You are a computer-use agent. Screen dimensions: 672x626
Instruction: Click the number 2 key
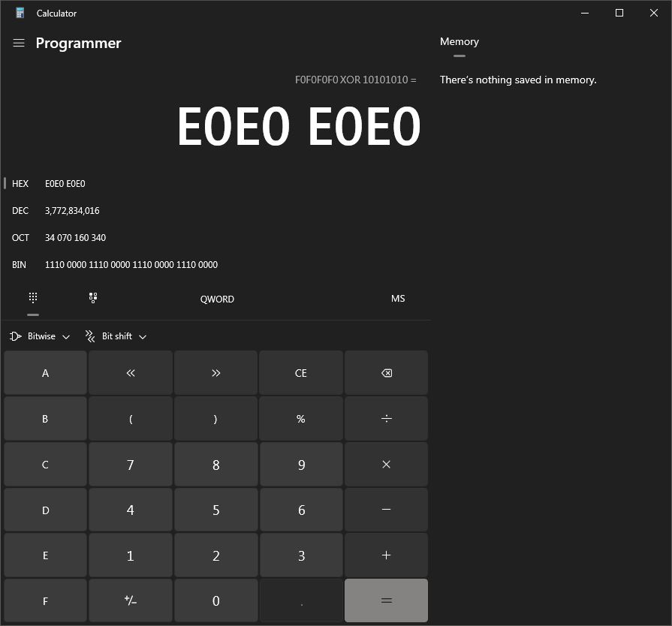click(x=215, y=555)
